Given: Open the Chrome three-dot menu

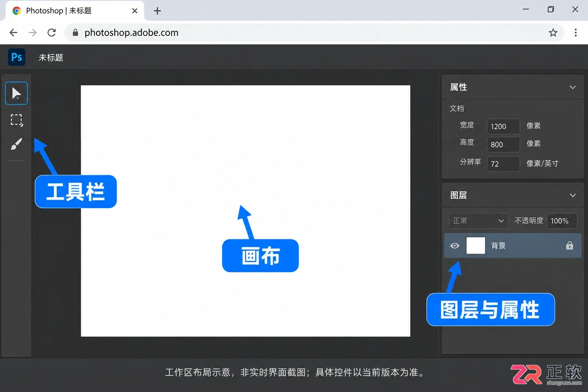Looking at the screenshot, I should click(x=576, y=33).
